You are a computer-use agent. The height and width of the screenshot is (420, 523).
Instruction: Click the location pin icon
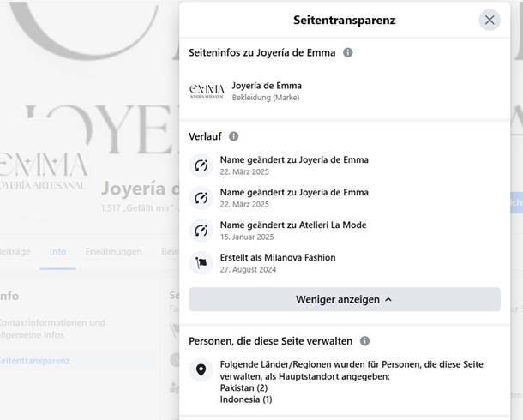201,371
